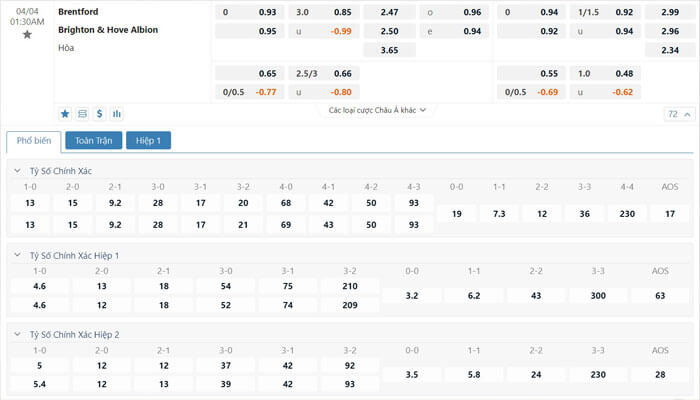Viewport: 700px width, 400px height.
Task: Click the gray favorite star under match time
Action: click(x=27, y=34)
